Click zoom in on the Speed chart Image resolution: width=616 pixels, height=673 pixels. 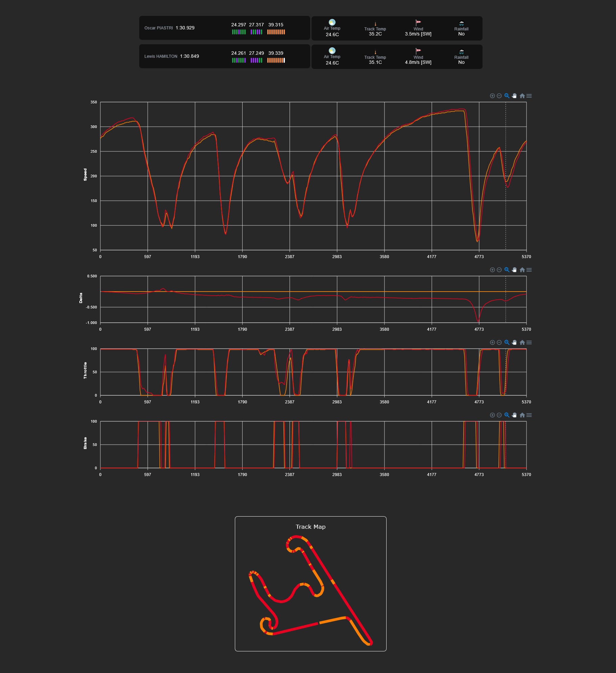[492, 96]
